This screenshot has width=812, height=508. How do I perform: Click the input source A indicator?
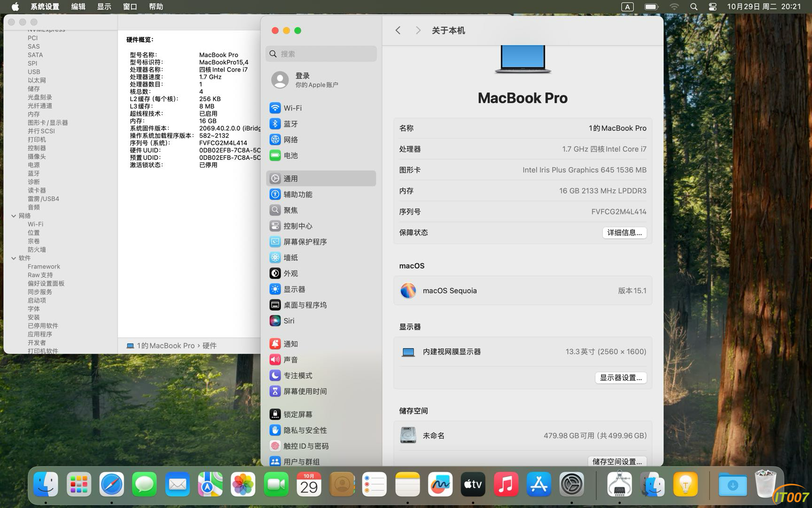coord(627,7)
